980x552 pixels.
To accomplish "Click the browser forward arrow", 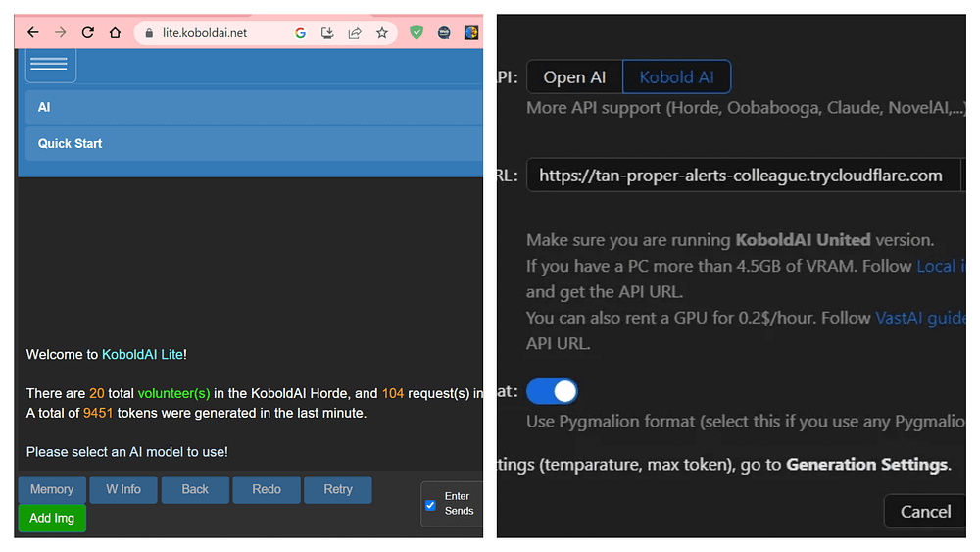I will [x=60, y=32].
